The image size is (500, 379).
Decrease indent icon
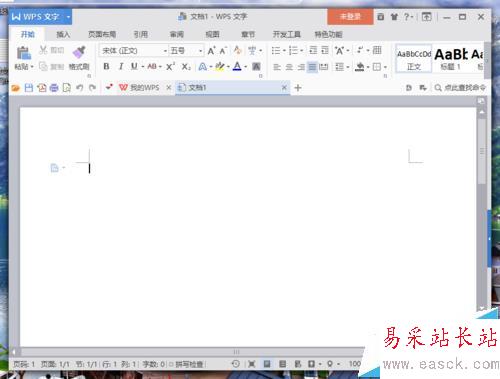point(313,50)
